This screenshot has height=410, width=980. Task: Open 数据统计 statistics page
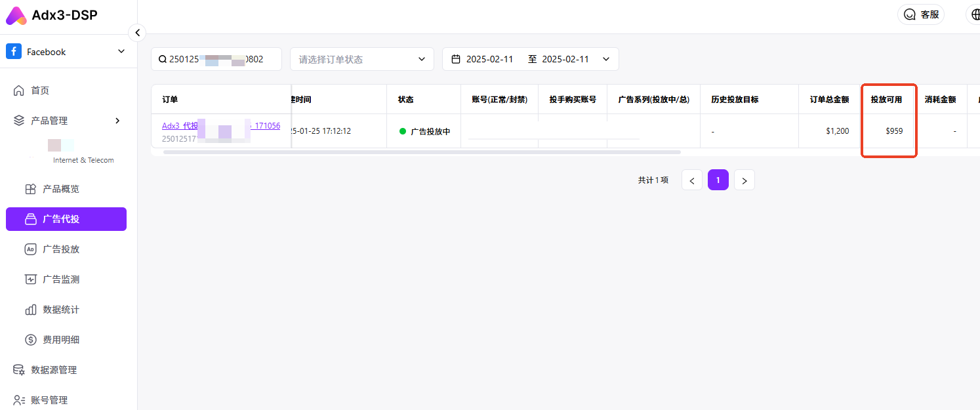pos(60,310)
